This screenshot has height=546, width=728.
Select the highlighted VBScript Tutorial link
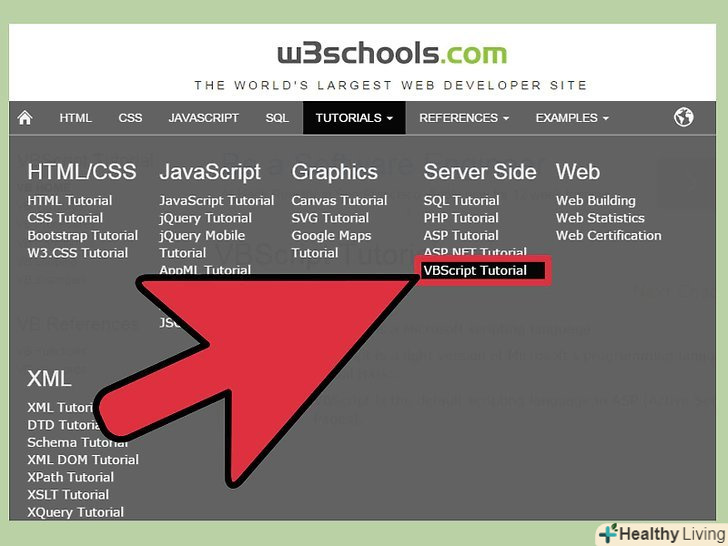click(x=483, y=270)
